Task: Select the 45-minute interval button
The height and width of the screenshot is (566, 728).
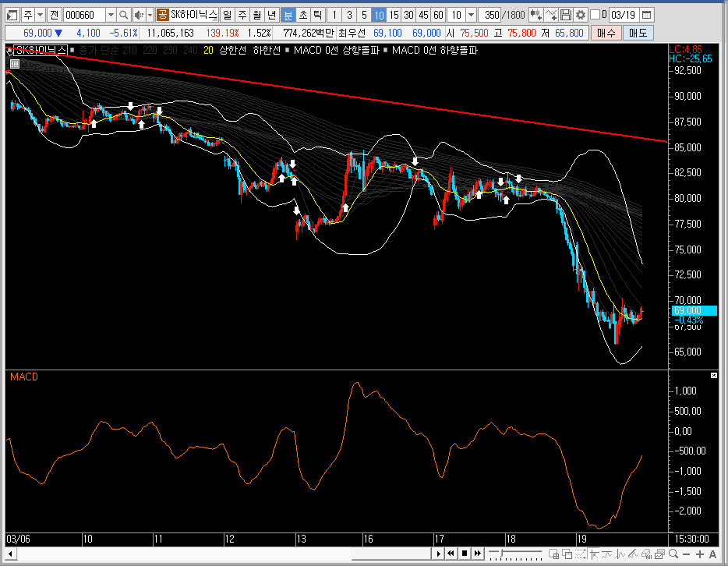Action: [x=423, y=16]
